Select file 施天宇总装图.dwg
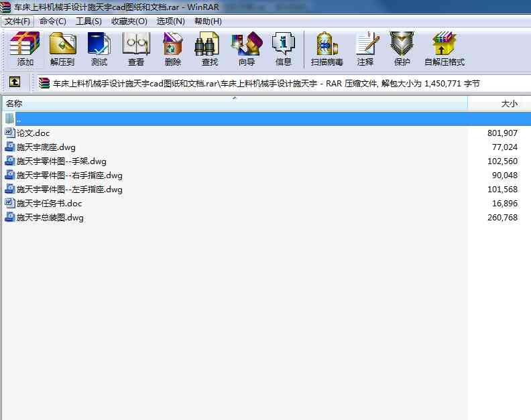 [50, 218]
